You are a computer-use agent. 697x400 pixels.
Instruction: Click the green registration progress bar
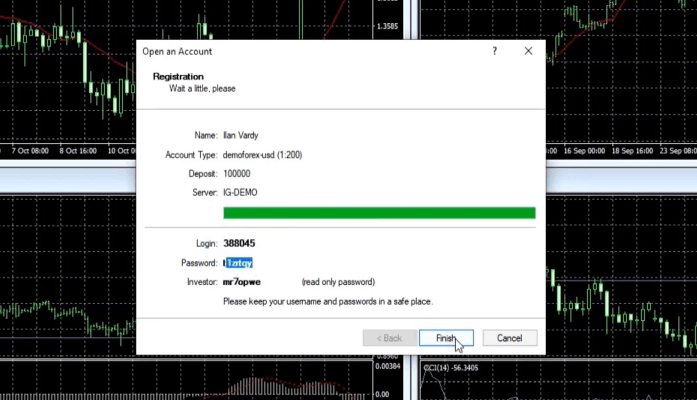point(378,212)
